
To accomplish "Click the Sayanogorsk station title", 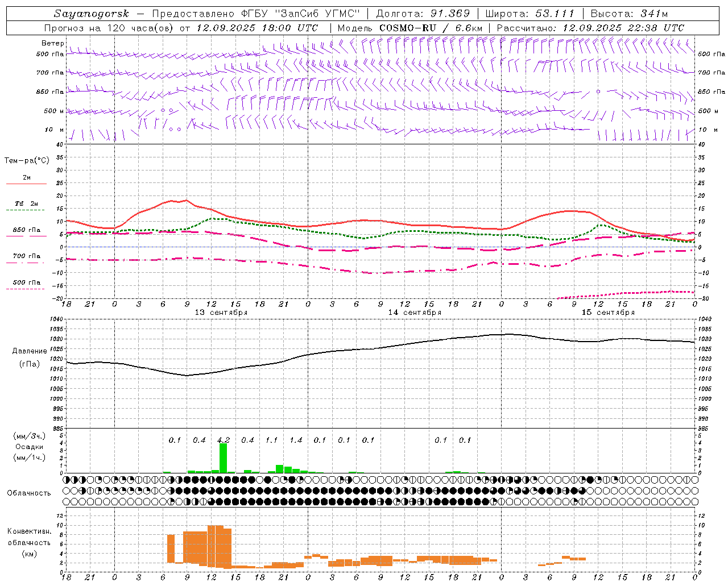I will (x=92, y=14).
